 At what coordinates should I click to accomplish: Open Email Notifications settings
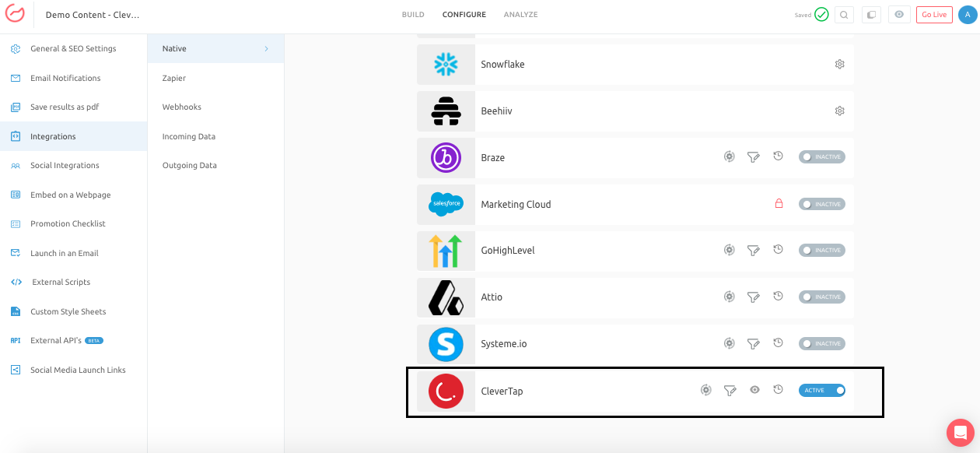coord(73,78)
